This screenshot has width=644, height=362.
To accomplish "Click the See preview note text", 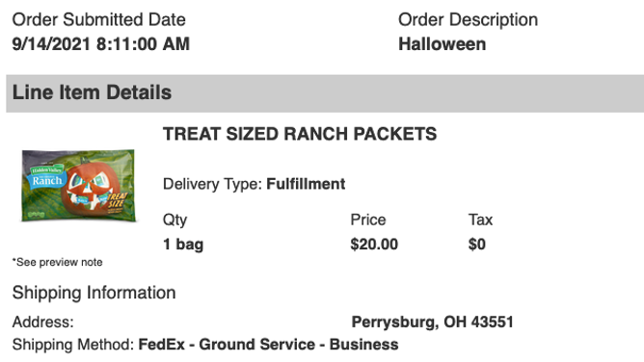I will coord(58,262).
